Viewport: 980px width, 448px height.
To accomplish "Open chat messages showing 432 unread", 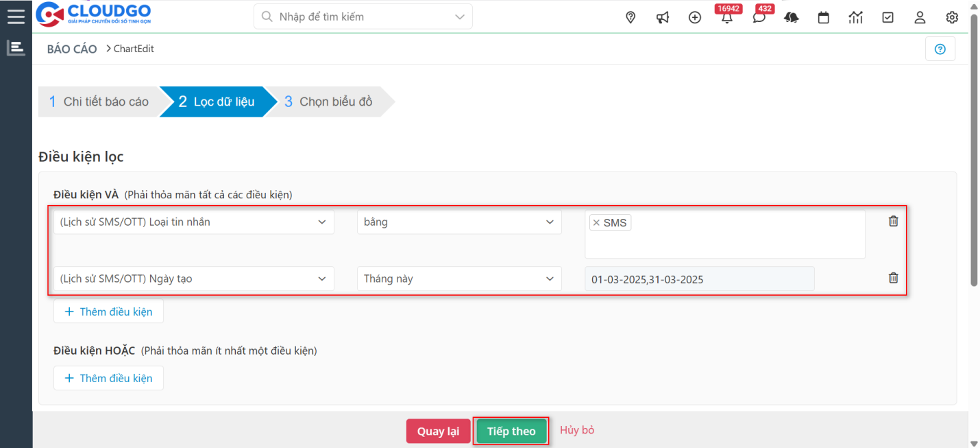I will click(759, 18).
